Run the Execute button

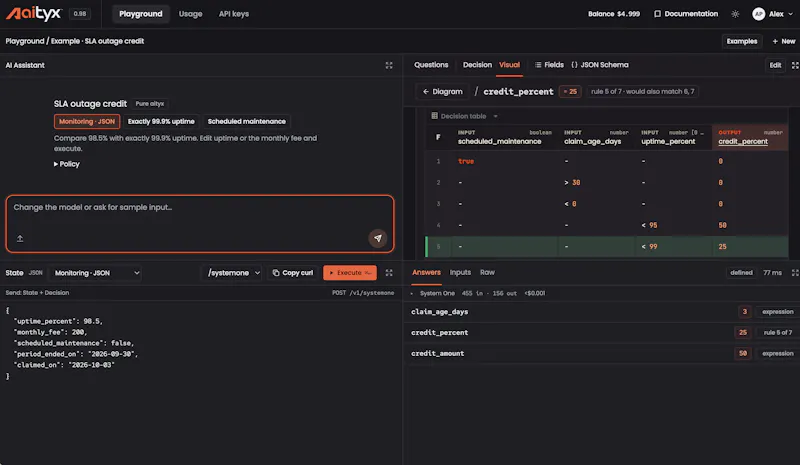[x=350, y=273]
